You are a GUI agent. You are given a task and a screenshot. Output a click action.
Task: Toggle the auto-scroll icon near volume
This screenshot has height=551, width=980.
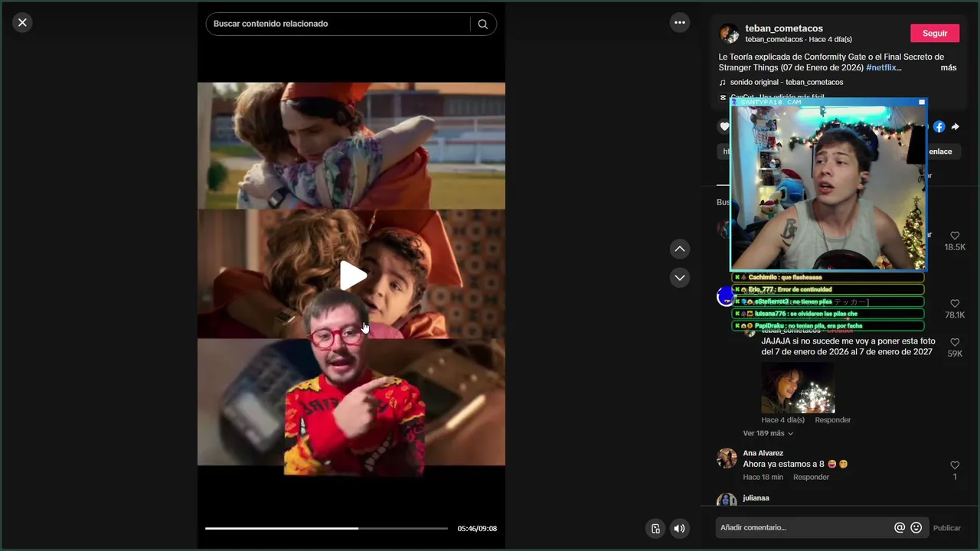pos(655,528)
